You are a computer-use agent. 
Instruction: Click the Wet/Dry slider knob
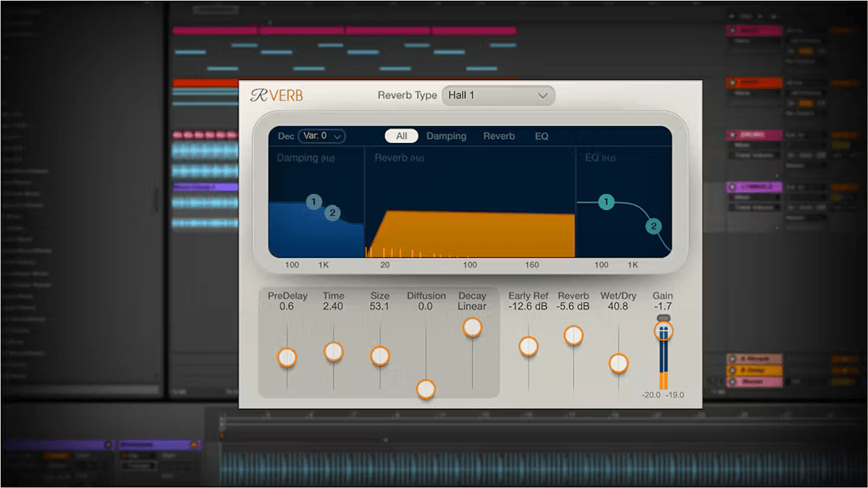tap(618, 364)
